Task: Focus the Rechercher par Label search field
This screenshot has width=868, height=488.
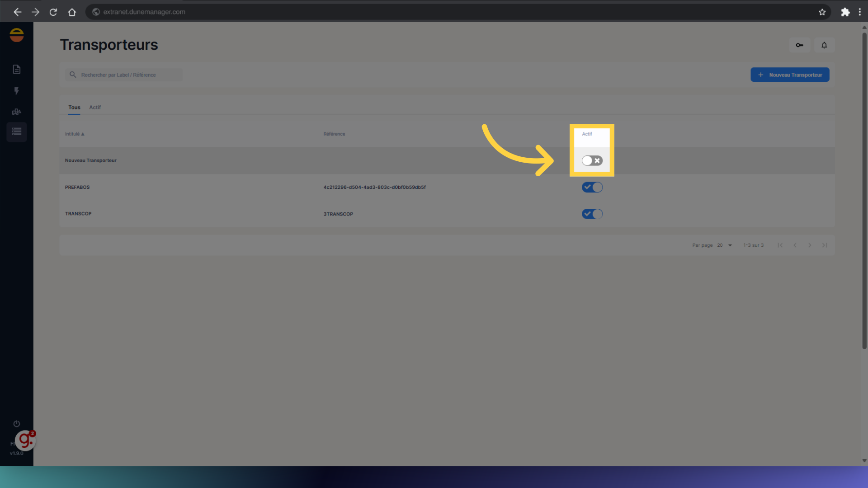Action: [x=129, y=75]
